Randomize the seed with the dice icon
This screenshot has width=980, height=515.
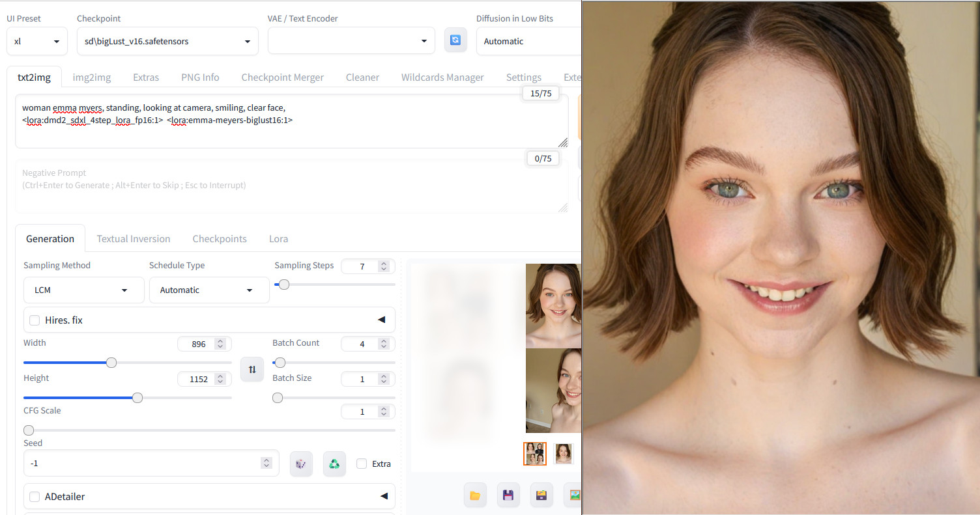click(x=301, y=464)
